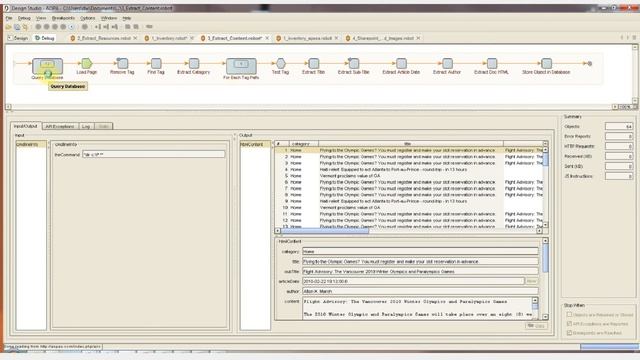Screen dimensions: 640x360
Task: Select the Remove Tag step node
Action: click(122, 63)
